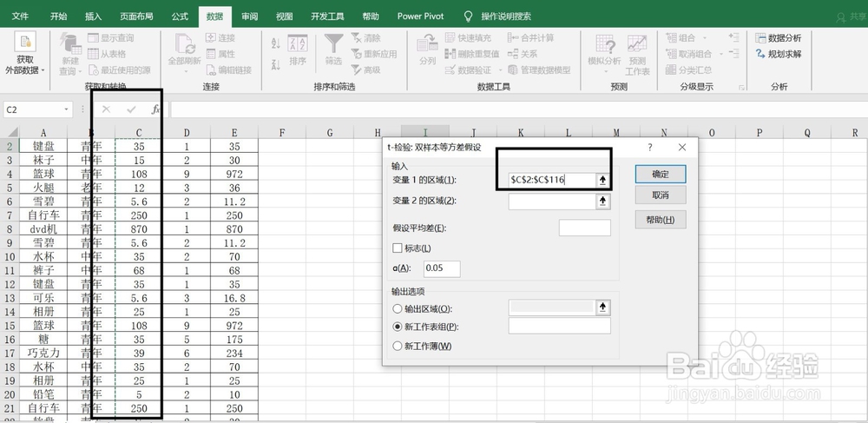Click 显示查询 in ribbon
Viewport: 868px width, 423px height.
coord(111,37)
